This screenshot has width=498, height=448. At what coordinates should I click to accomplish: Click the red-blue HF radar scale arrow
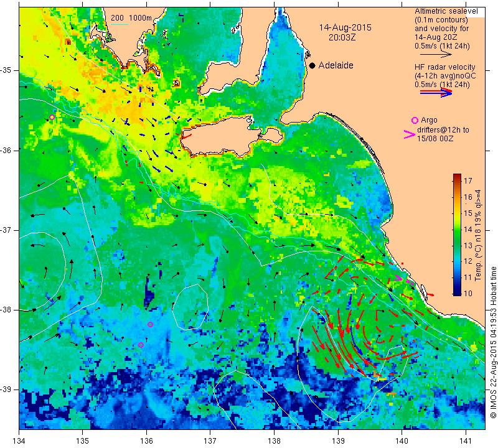click(436, 93)
